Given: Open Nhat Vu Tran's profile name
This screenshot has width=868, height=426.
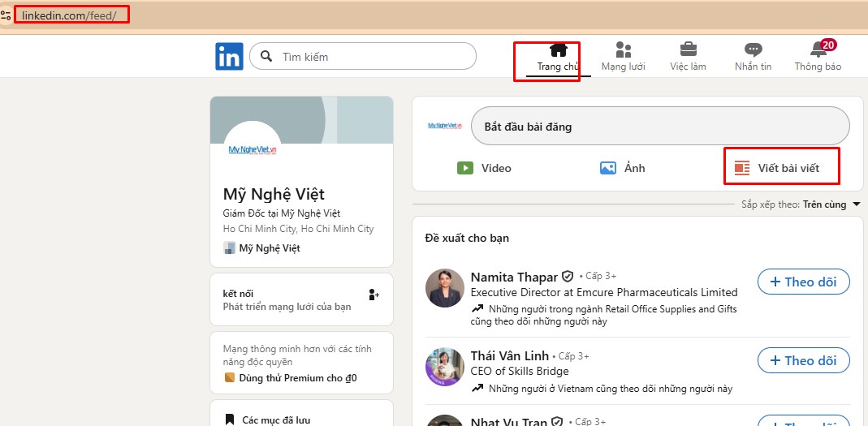Looking at the screenshot, I should (509, 422).
